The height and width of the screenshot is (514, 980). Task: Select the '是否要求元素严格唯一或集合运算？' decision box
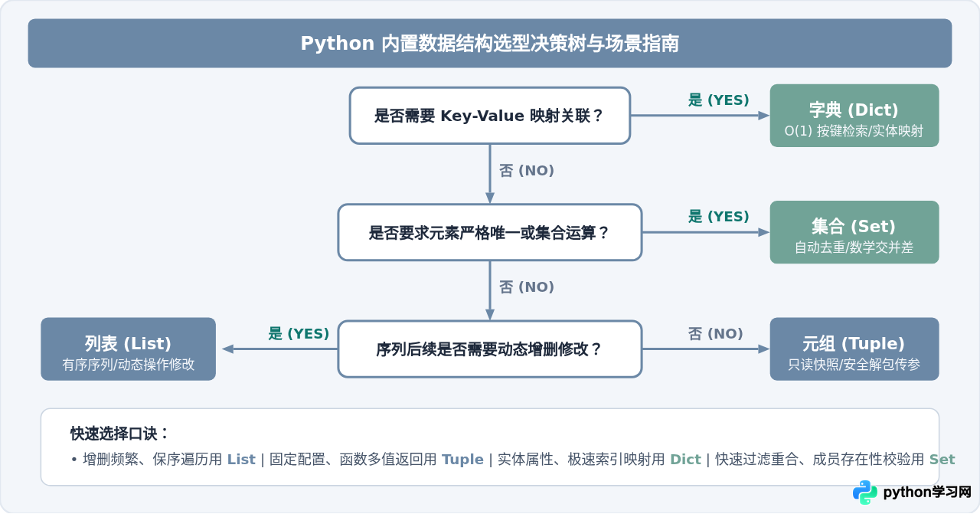click(490, 232)
